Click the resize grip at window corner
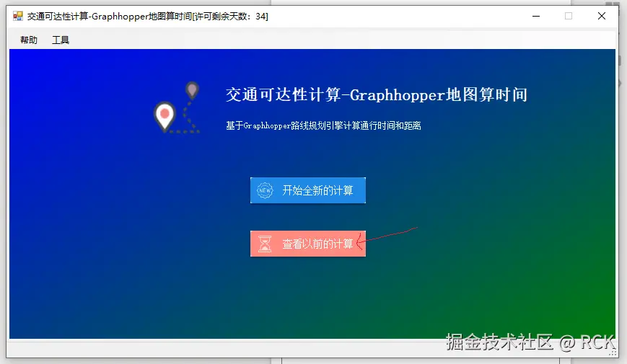Viewport: 627px width, 364px height. point(613,352)
